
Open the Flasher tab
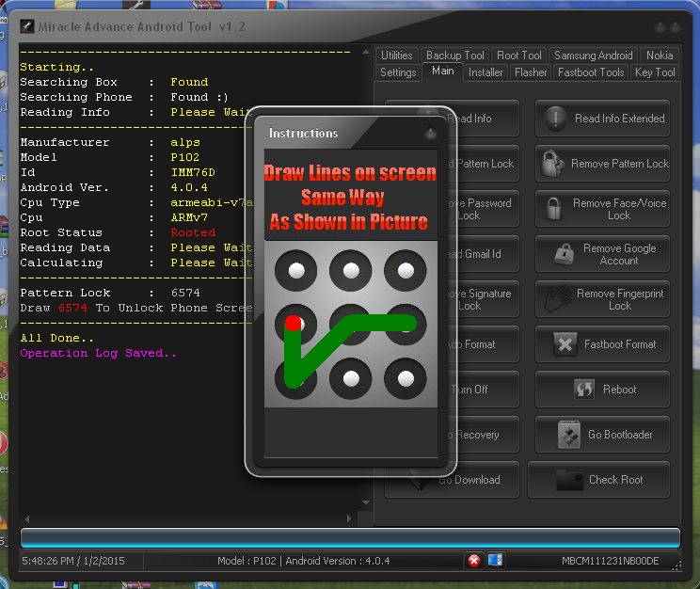click(x=531, y=72)
